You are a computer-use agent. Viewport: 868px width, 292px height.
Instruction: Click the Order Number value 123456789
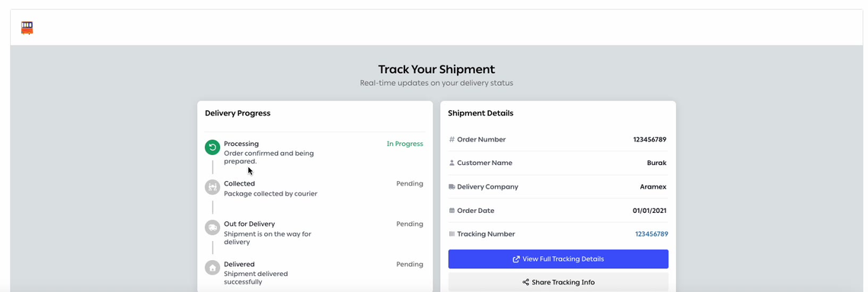650,139
